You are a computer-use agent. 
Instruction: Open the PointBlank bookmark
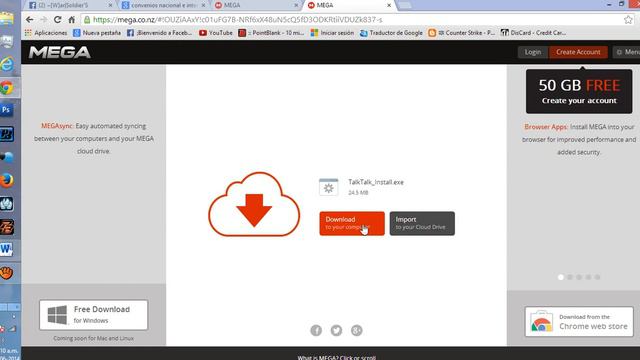pyautogui.click(x=271, y=33)
